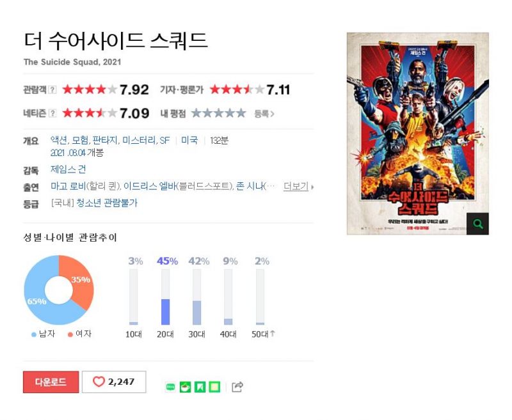Open director 제임스 건 link
The image size is (512, 420).
68,169
